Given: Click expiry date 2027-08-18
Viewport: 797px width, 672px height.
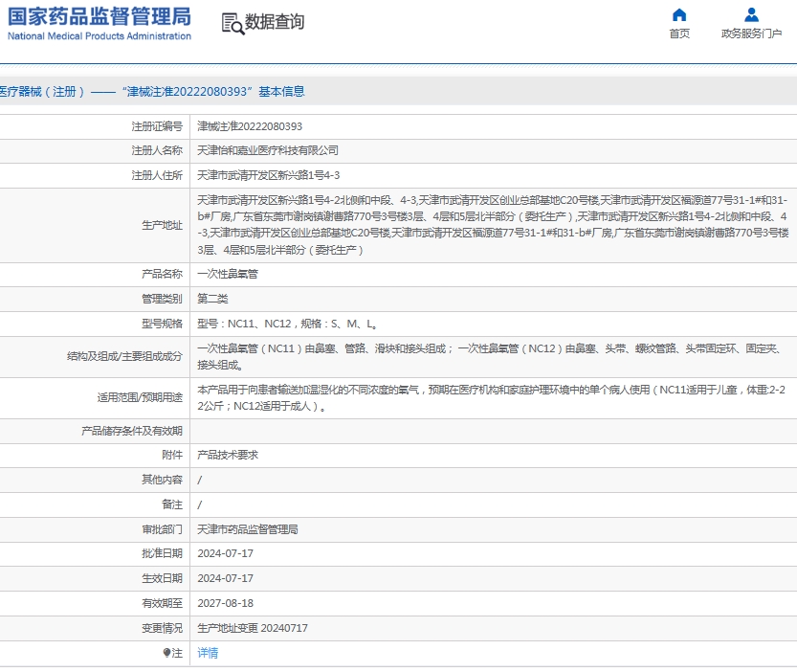Looking at the screenshot, I should click(x=225, y=603).
